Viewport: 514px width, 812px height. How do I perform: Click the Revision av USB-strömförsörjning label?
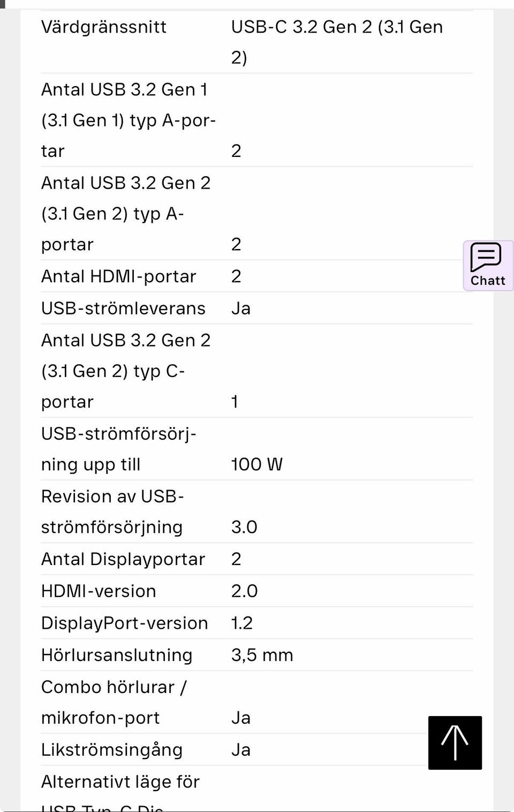pos(112,512)
